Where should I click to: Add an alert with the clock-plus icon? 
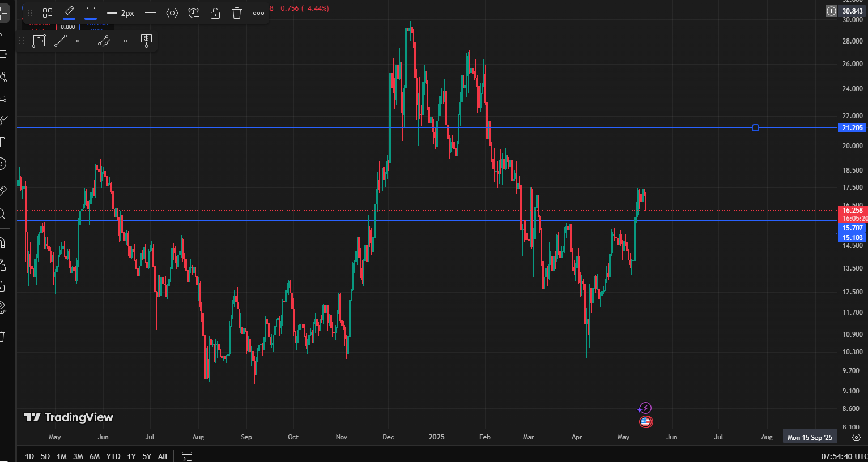194,12
